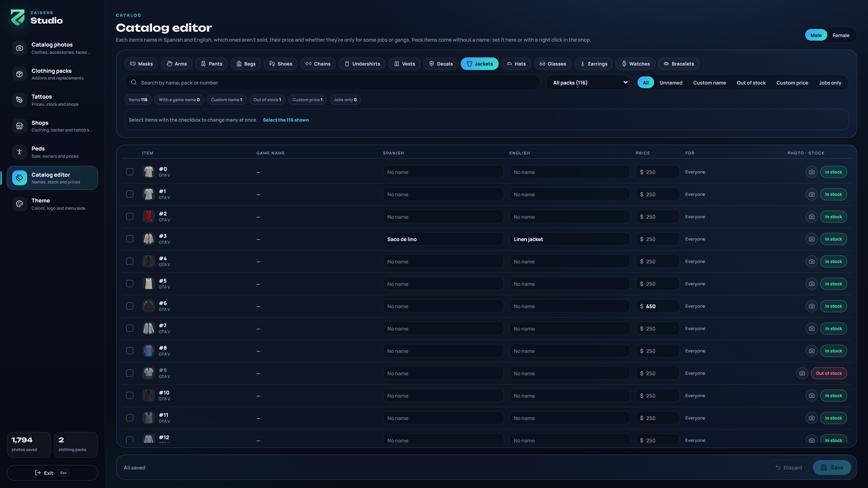Click the search magnifier icon
Viewport: 868px width, 488px height.
coord(134,82)
